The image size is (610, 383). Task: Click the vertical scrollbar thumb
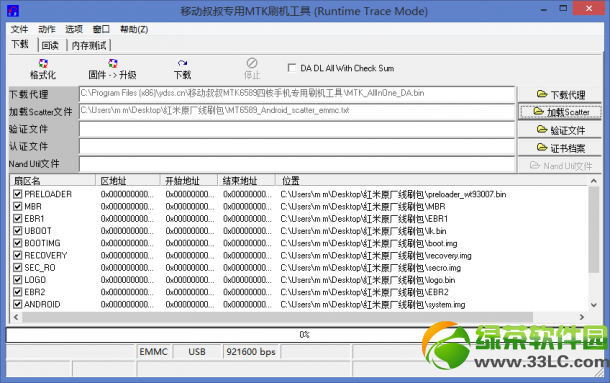[x=594, y=230]
